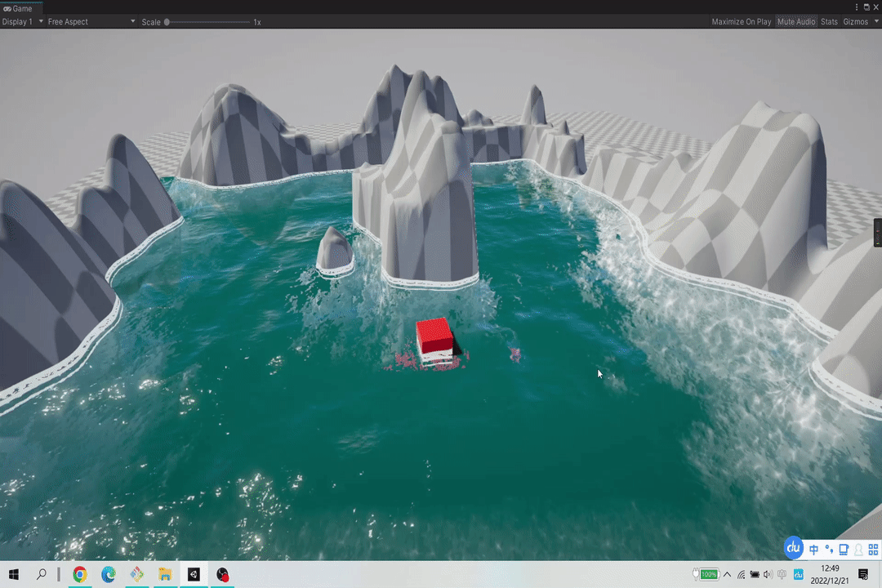Select the Game tab
This screenshot has height=588, width=882.
point(18,8)
